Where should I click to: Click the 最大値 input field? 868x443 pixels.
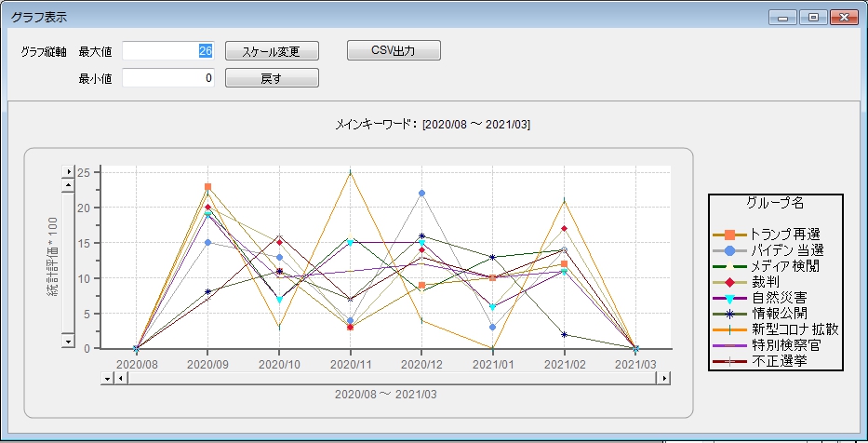[168, 50]
